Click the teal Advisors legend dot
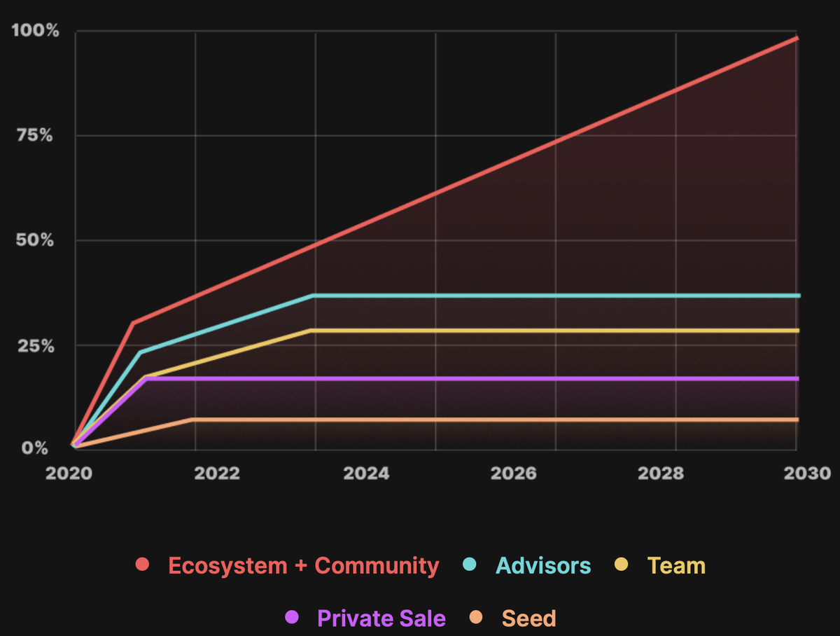The image size is (840, 636). pyautogui.click(x=470, y=565)
